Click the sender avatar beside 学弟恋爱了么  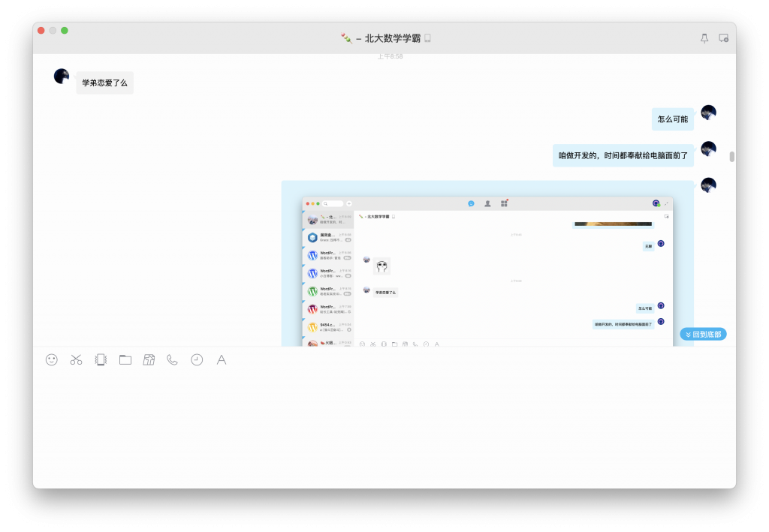coord(61,75)
